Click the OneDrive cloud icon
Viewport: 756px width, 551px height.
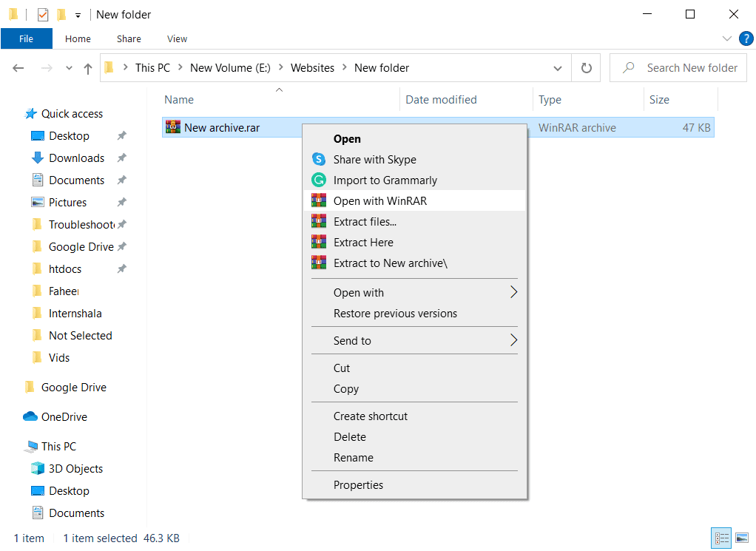[x=30, y=416]
